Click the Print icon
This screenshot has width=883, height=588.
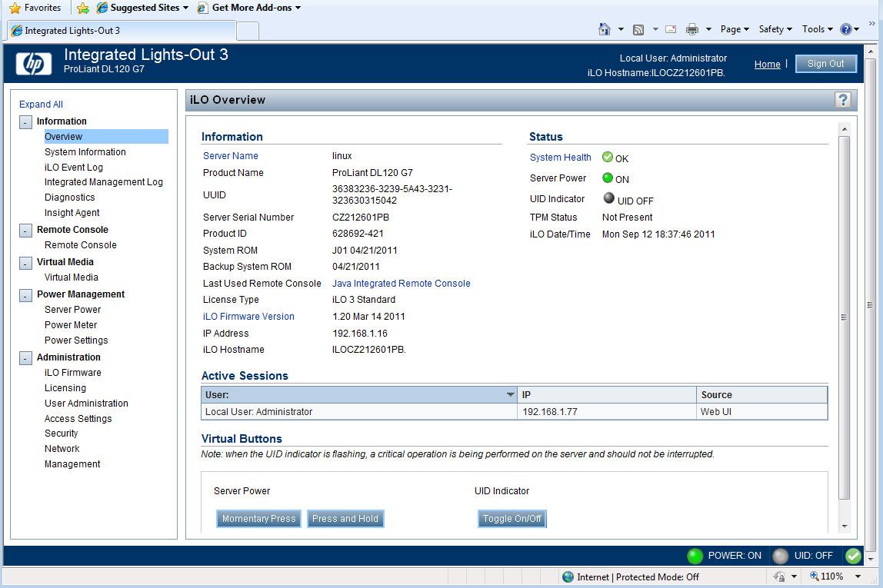click(x=692, y=30)
